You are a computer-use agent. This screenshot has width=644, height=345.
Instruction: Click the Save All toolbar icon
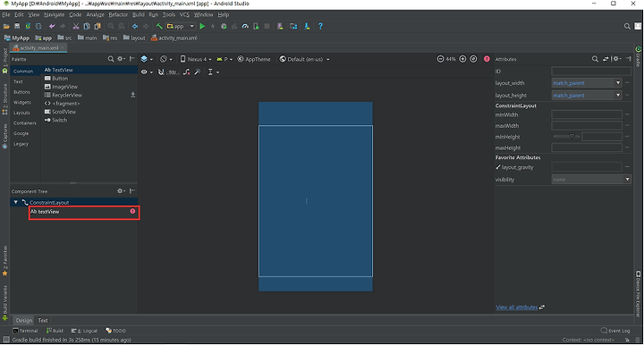coord(17,26)
